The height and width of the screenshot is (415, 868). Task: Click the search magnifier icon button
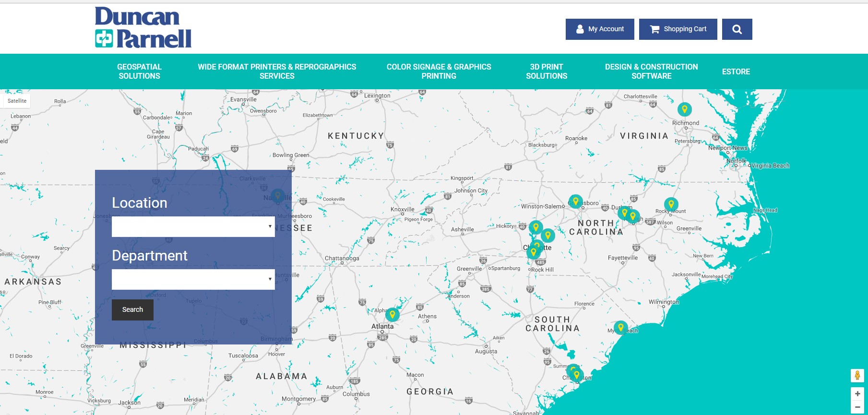(737, 29)
